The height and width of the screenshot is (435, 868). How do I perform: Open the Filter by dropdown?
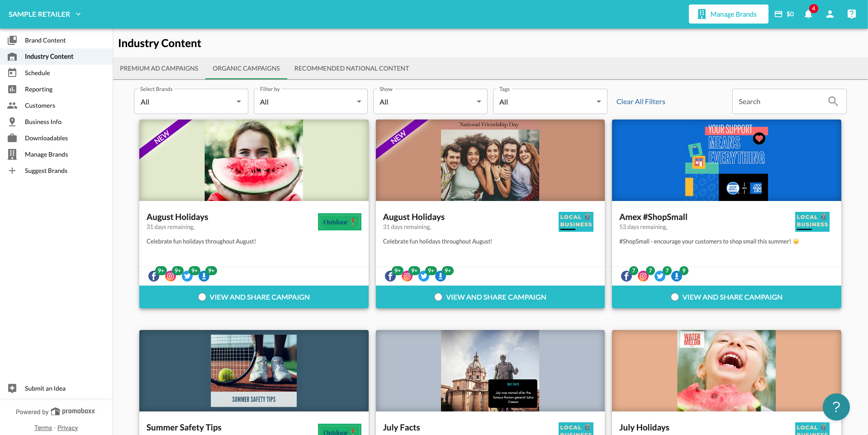pos(311,101)
